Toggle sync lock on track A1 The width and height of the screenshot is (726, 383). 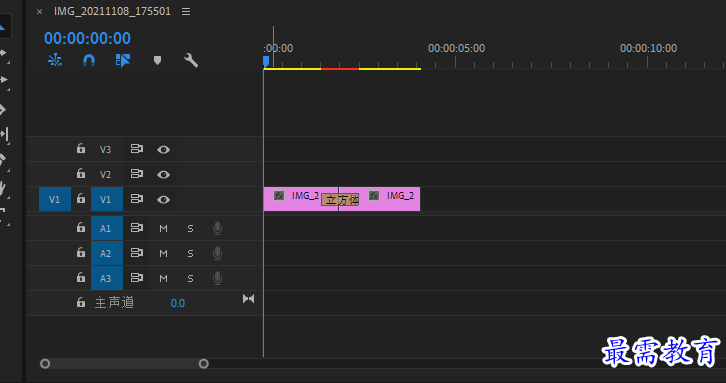coord(137,227)
